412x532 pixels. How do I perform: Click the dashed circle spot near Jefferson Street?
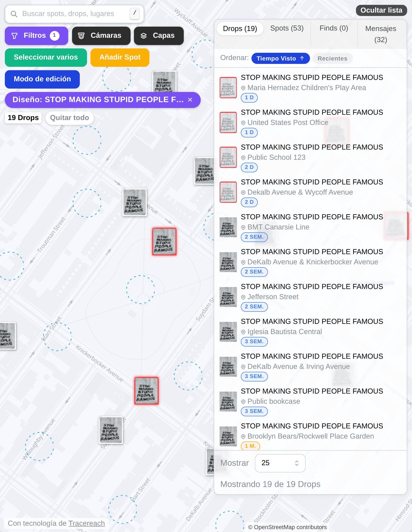coord(87,140)
